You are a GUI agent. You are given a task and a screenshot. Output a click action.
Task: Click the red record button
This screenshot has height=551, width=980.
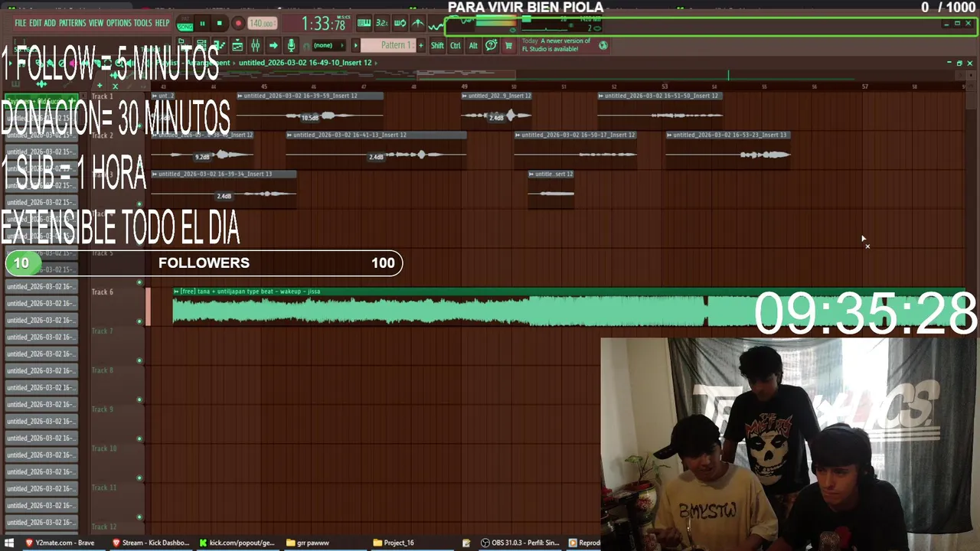tap(238, 24)
